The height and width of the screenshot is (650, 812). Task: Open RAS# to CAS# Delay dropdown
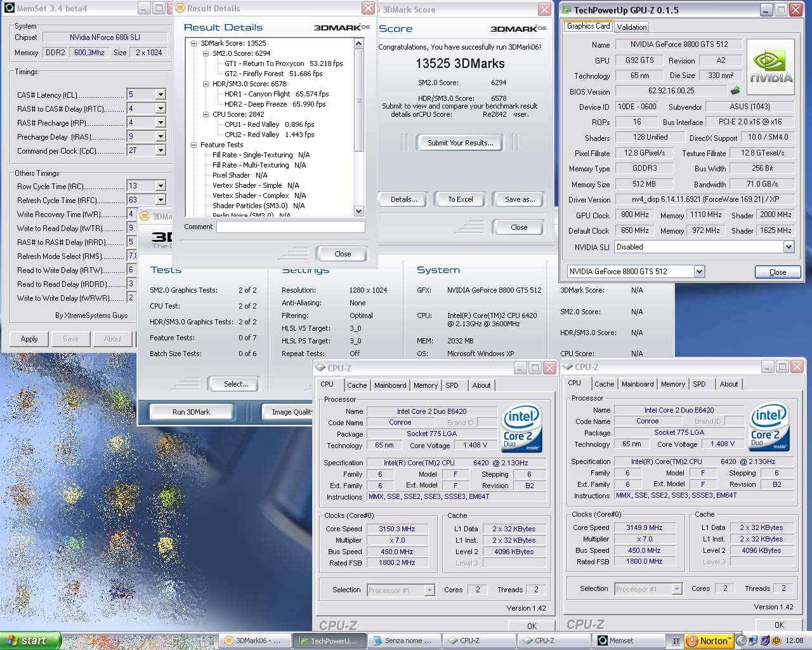(x=160, y=109)
